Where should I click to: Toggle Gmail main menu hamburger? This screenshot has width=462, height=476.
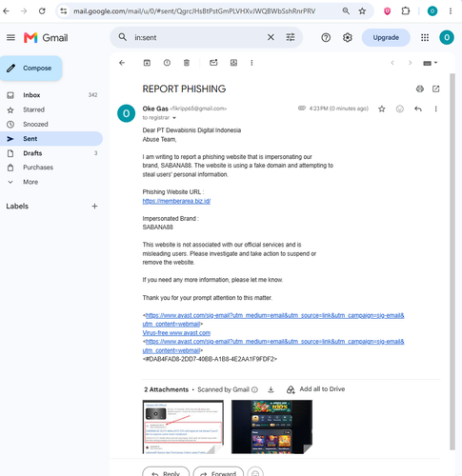(10, 37)
